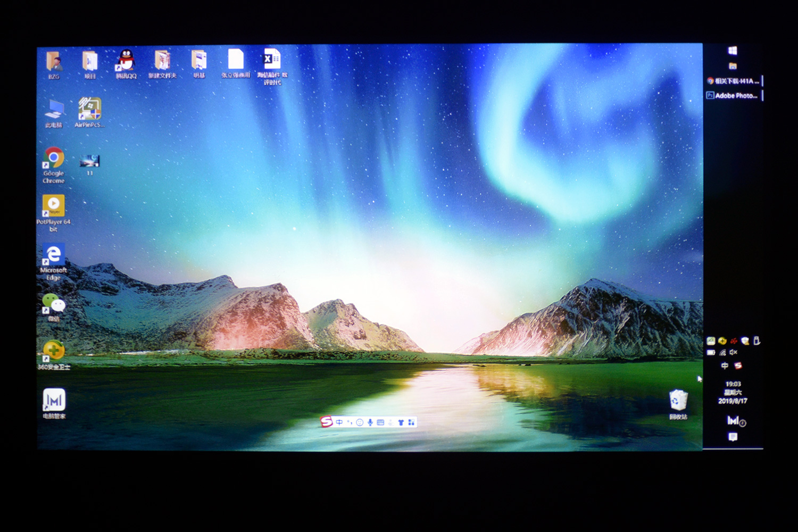Image resolution: width=798 pixels, height=532 pixels.
Task: Open the Action Center notification icon
Action: pyautogui.click(x=733, y=437)
